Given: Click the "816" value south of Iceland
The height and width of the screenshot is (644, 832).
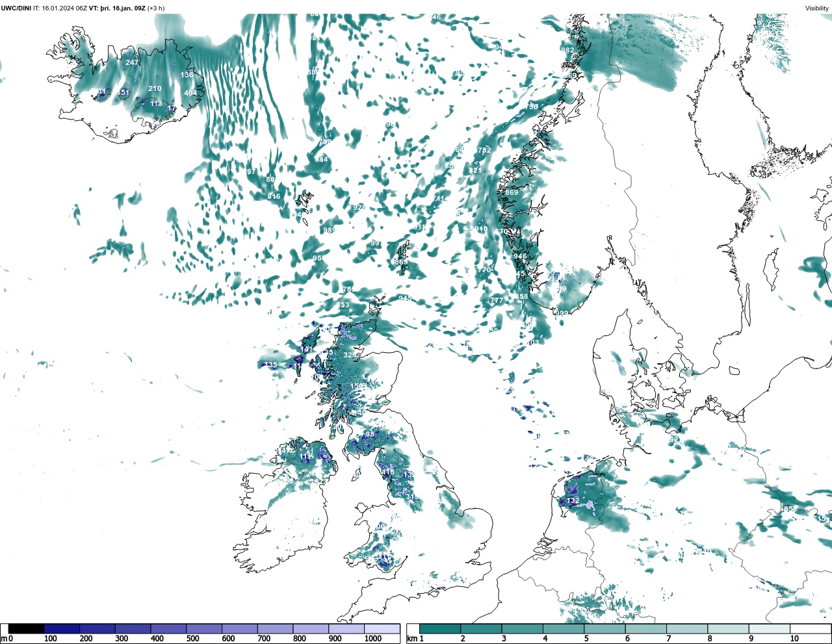Looking at the screenshot, I should click(274, 196).
